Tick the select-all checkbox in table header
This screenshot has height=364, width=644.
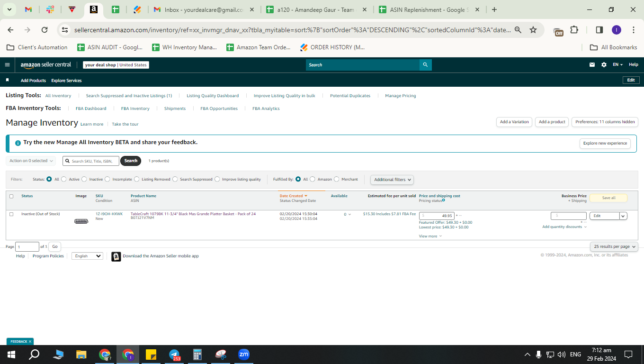[11, 196]
